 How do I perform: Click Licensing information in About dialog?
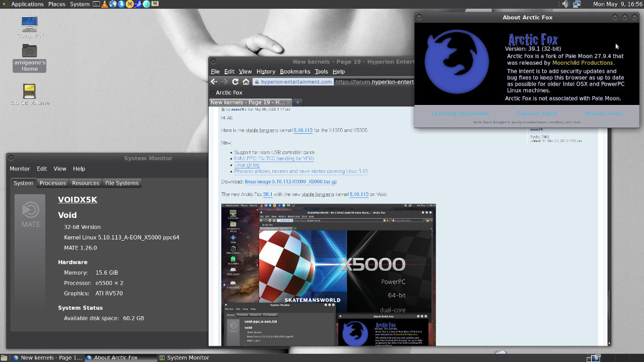point(460,113)
